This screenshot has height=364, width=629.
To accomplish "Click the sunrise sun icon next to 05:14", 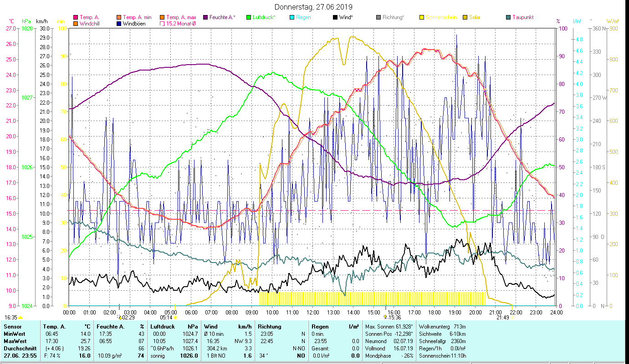I will 175,318.
